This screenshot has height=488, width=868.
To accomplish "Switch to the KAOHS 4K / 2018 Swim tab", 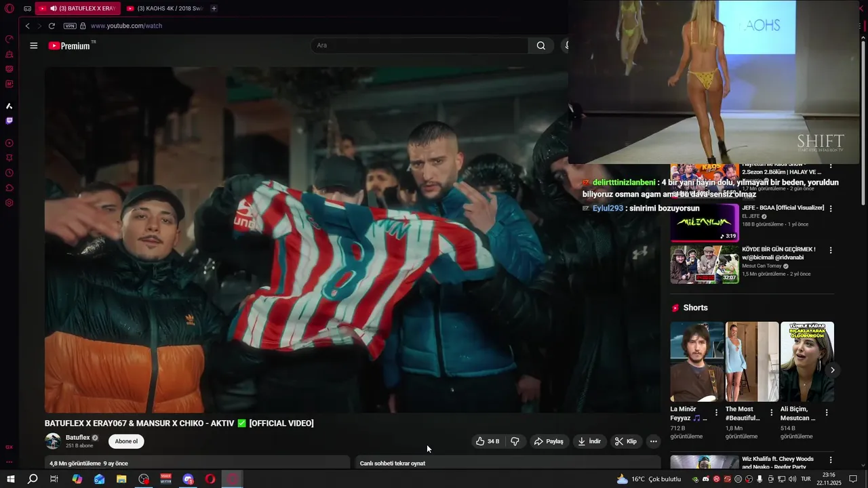I will pos(165,8).
